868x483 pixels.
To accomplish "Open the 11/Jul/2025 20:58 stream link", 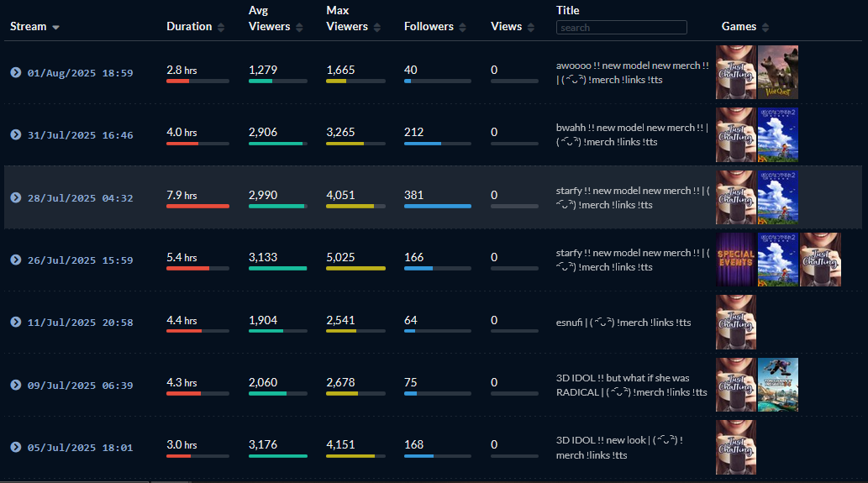I will (x=81, y=323).
